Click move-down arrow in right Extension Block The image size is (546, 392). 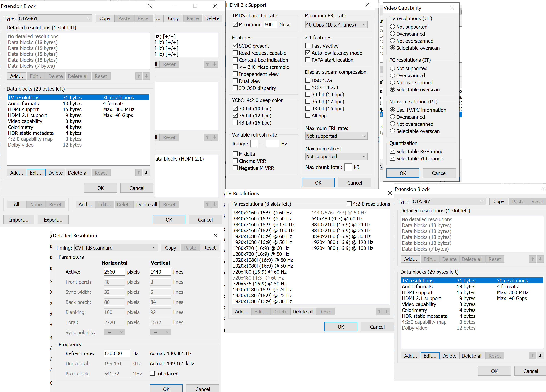pos(540,356)
